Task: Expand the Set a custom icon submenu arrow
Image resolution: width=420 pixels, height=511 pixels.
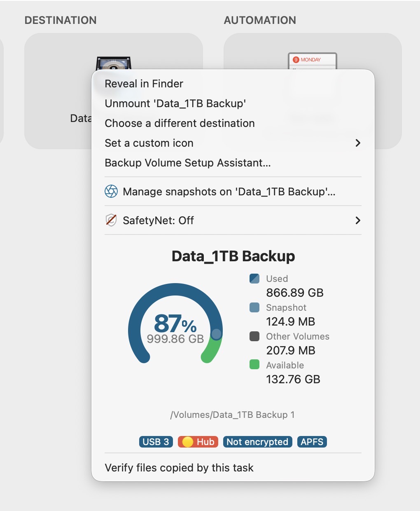Action: tap(358, 143)
